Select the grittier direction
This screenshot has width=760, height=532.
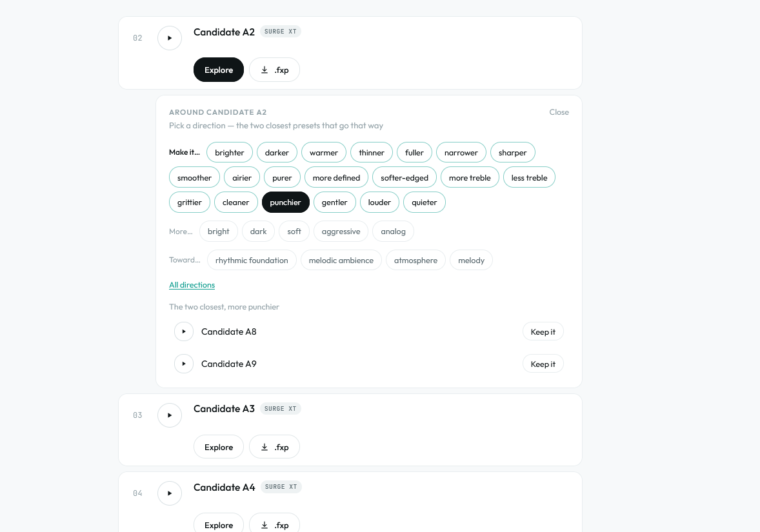click(x=190, y=202)
